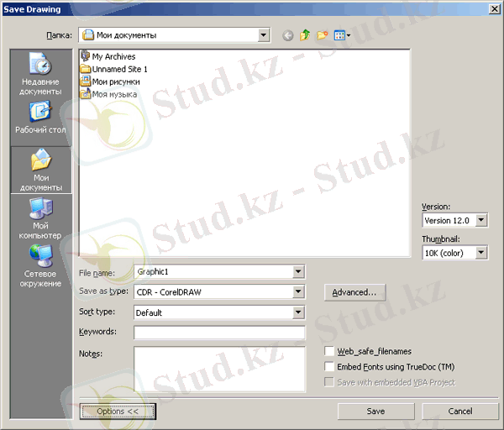
Task: Click inside the Notes text area
Action: tap(219, 369)
